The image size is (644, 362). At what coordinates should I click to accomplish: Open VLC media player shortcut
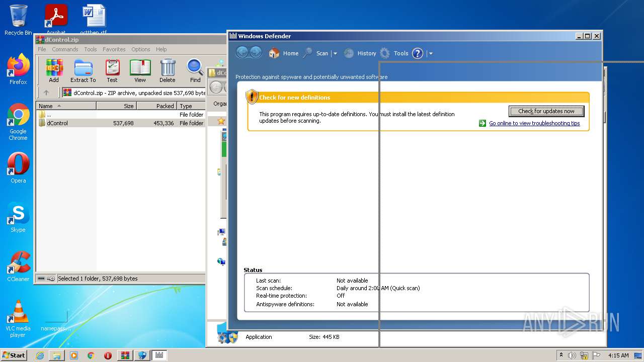pos(18,319)
